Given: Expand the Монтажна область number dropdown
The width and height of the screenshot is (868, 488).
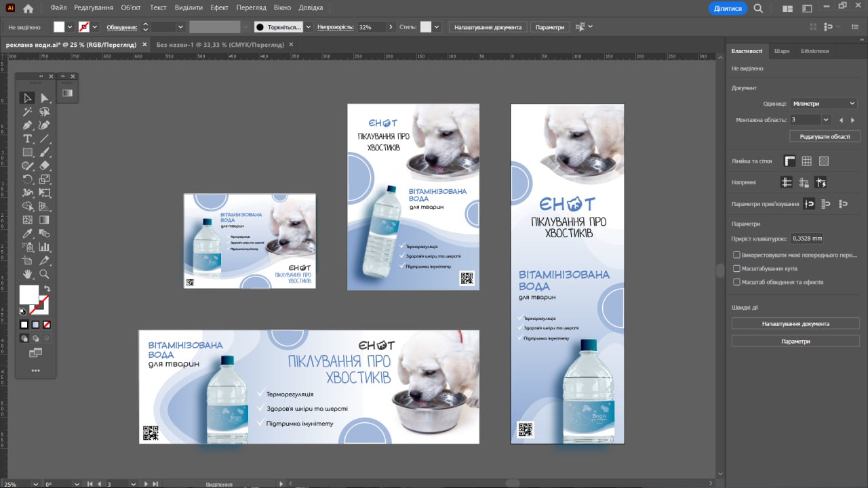Looking at the screenshot, I should [x=825, y=120].
